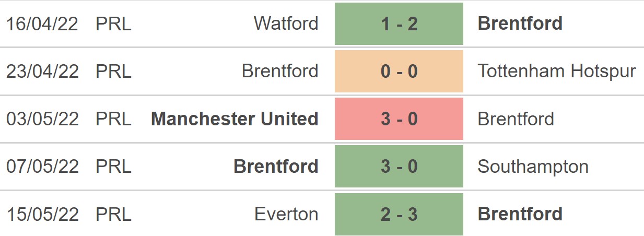Select Brentford in the Watford match row
Screen dimensions: 644x236
[x=520, y=23]
